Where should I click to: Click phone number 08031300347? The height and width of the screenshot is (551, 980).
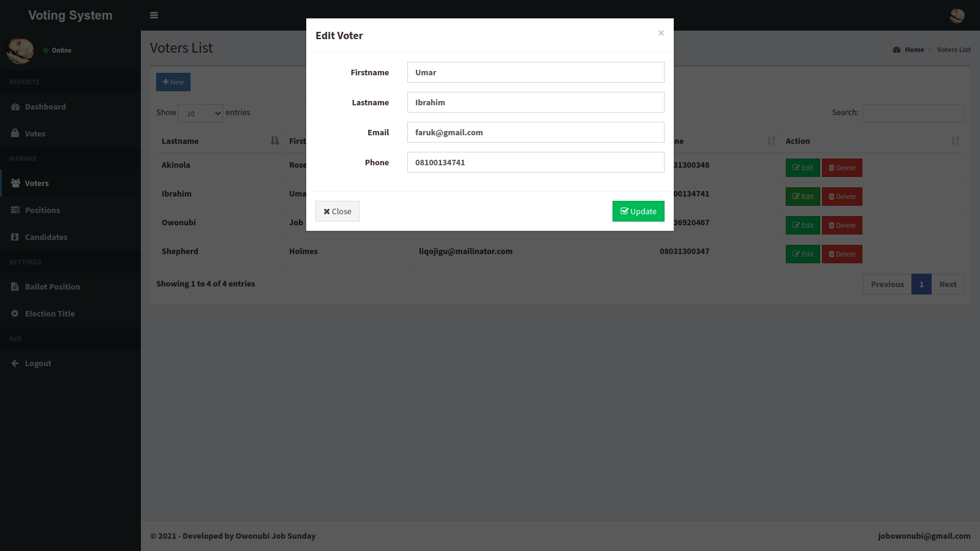(x=684, y=251)
